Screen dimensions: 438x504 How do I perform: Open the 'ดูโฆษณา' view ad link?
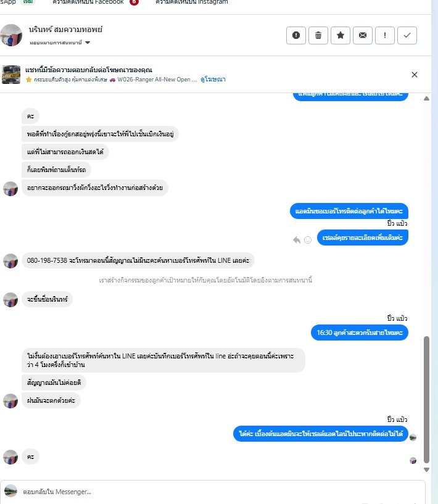click(x=213, y=80)
